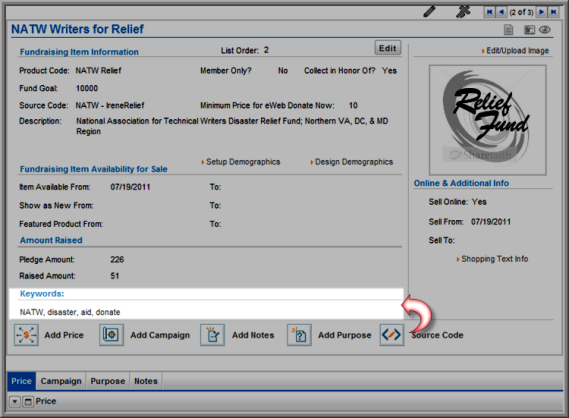Screen dimensions: 569x418
Task: Click the 'Amount Raised' heading
Action: pos(51,240)
